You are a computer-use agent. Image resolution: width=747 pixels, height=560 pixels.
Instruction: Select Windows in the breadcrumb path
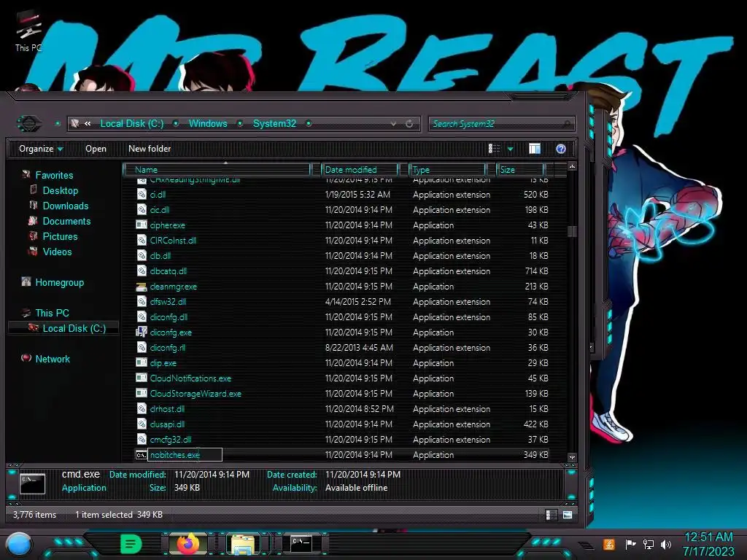point(208,124)
